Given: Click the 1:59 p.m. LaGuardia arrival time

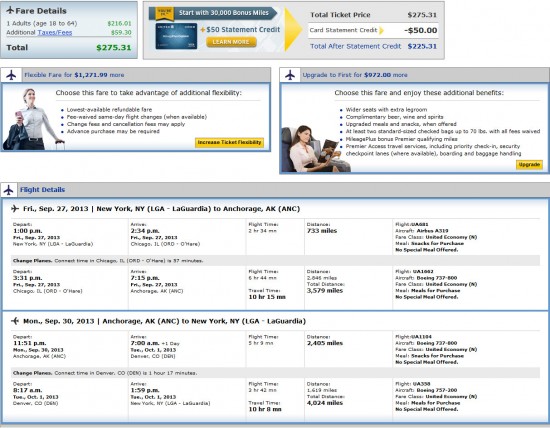Looking at the screenshot, I should coord(145,390).
